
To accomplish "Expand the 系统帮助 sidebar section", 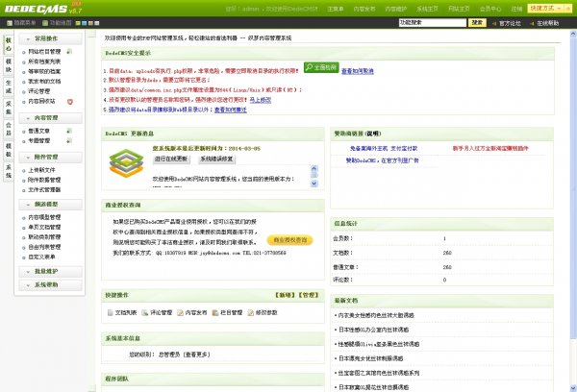I will tap(50, 285).
